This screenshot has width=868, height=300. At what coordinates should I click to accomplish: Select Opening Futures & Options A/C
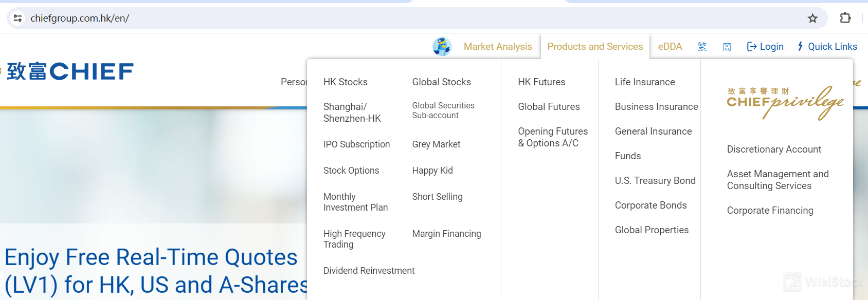(x=553, y=137)
